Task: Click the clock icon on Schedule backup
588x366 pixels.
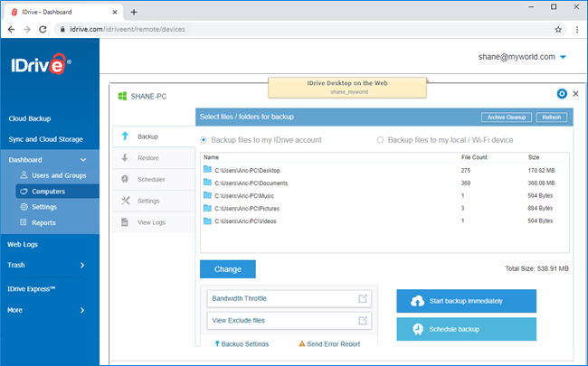Action: coord(418,329)
